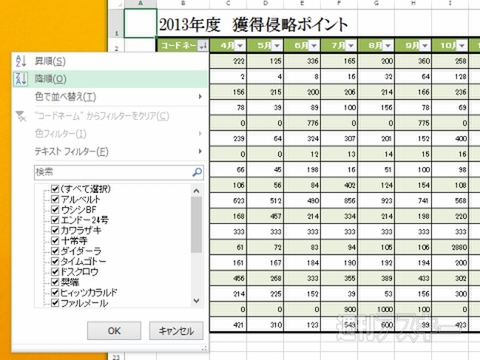480x360 pixels.
Task: Uncheck the ウシシBF checkbox
Action: tap(55, 210)
